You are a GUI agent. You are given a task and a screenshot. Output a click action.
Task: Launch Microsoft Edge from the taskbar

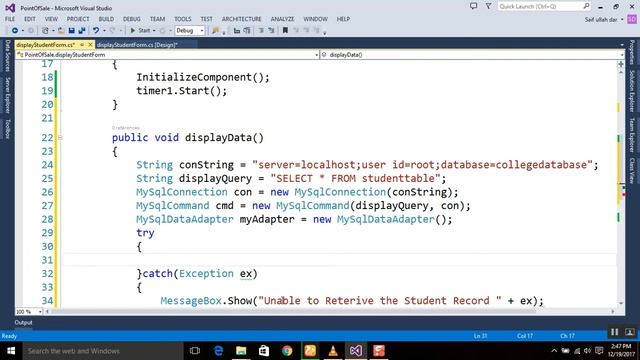[x=218, y=351]
